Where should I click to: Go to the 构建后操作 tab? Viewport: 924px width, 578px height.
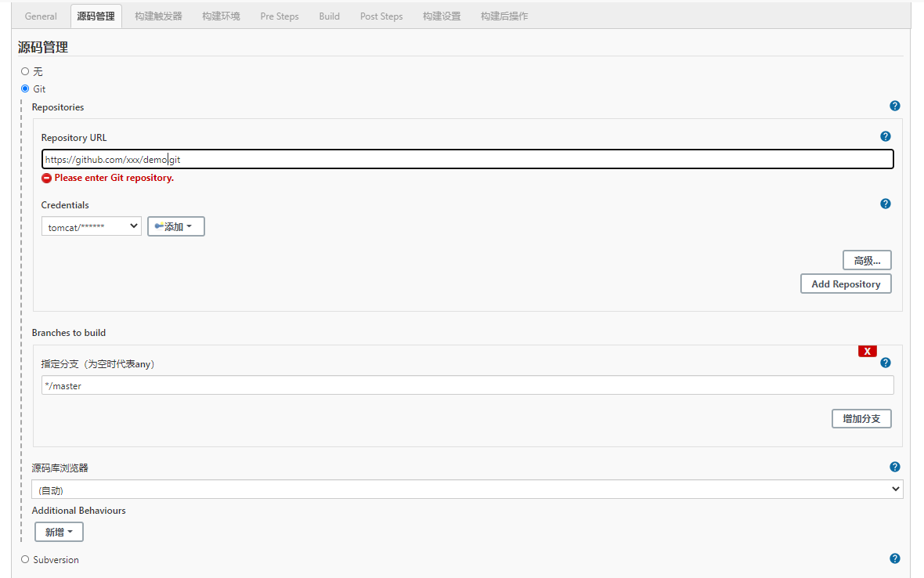504,16
